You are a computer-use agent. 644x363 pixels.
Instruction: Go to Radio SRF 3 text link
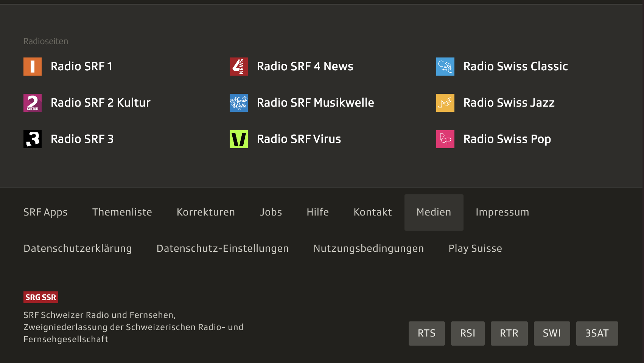82,139
